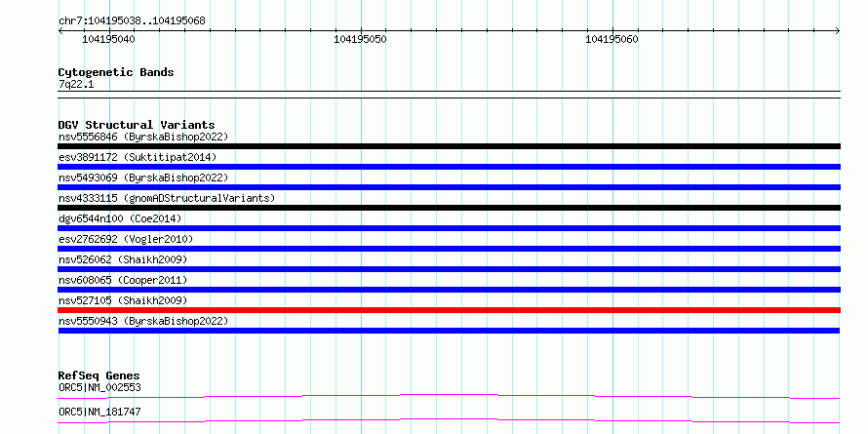Select the RefSeq Genes track title

(x=99, y=375)
